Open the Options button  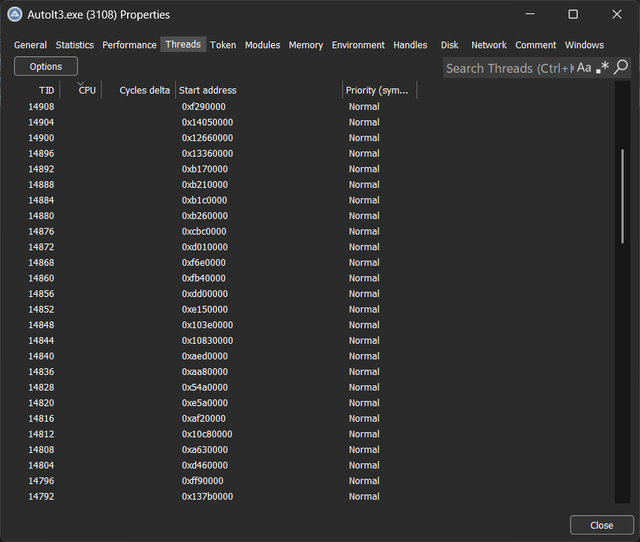[46, 67]
